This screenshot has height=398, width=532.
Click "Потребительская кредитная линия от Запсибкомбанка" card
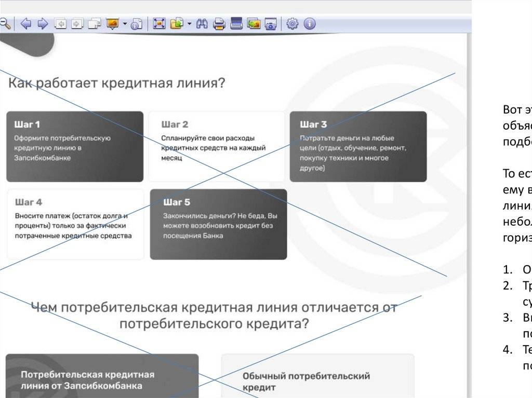(x=102, y=376)
